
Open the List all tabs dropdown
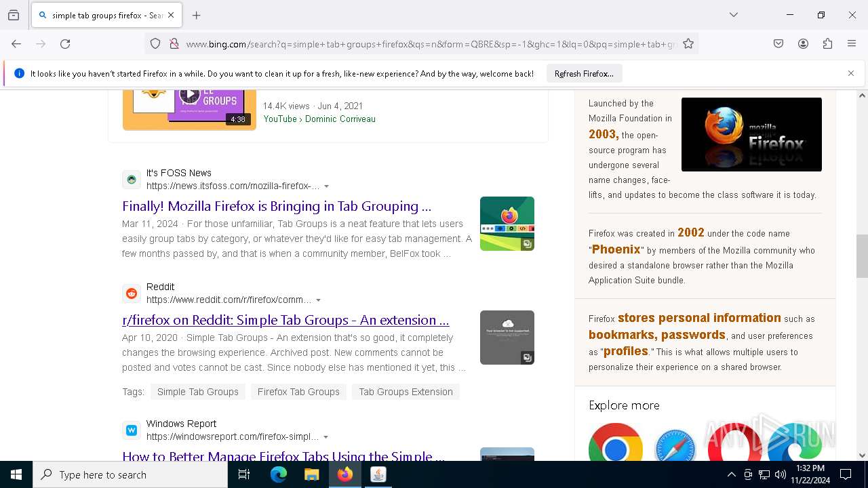(x=734, y=15)
